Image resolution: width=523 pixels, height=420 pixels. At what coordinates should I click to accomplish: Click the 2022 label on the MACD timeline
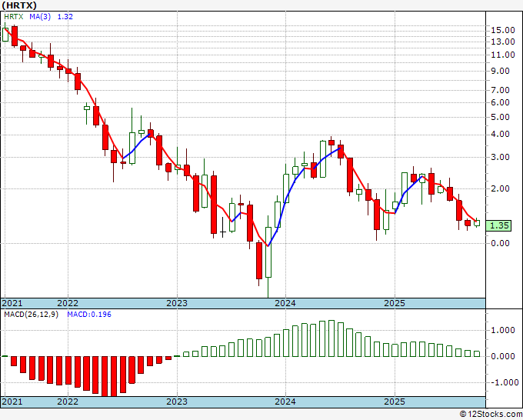(68, 402)
